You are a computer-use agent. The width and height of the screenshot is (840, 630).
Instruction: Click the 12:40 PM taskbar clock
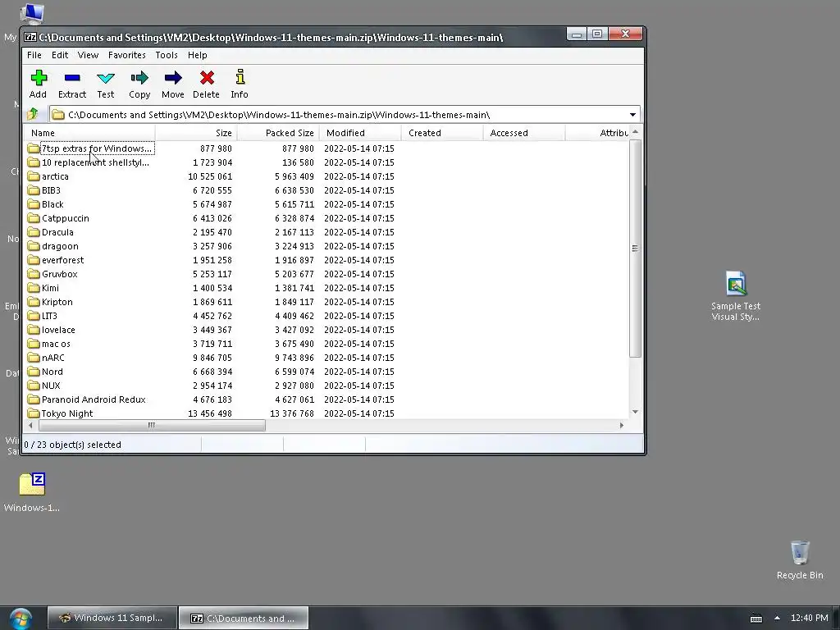coord(809,619)
